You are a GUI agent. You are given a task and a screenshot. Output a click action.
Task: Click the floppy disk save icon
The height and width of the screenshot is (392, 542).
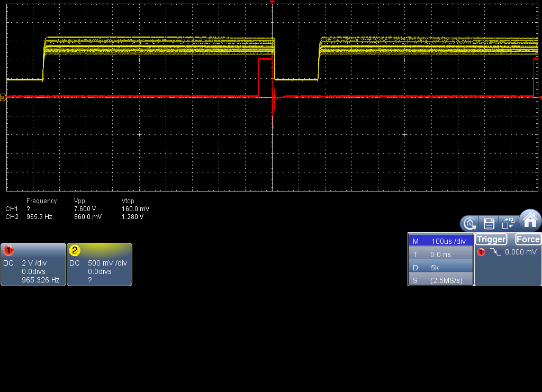click(x=489, y=224)
